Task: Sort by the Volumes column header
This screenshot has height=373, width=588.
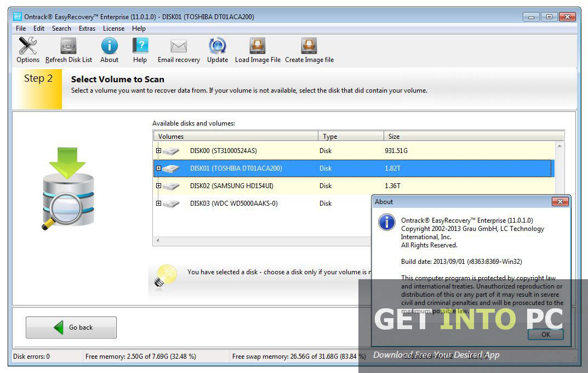Action: click(236, 136)
